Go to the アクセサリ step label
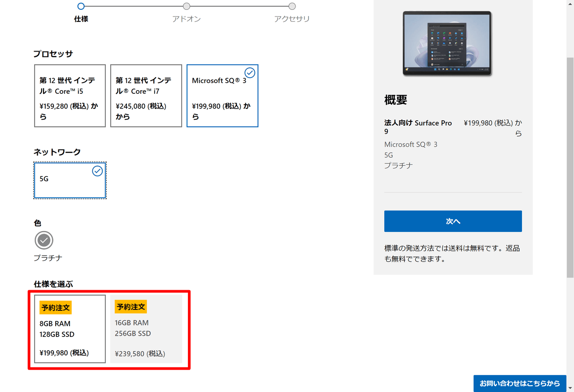574x392 pixels. pos(292,19)
